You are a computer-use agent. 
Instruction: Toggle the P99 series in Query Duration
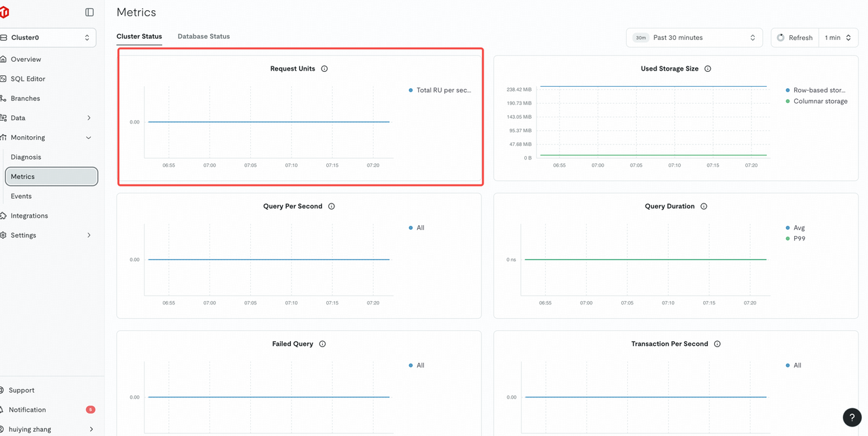795,238
